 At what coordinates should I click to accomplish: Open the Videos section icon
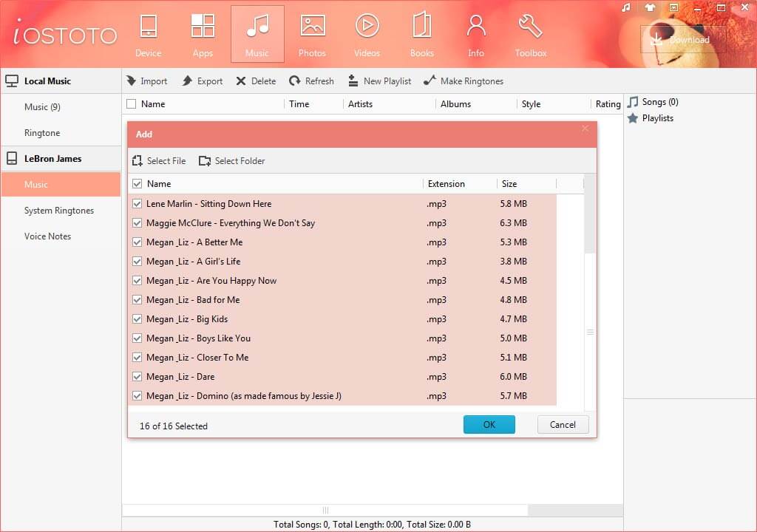tap(367, 34)
